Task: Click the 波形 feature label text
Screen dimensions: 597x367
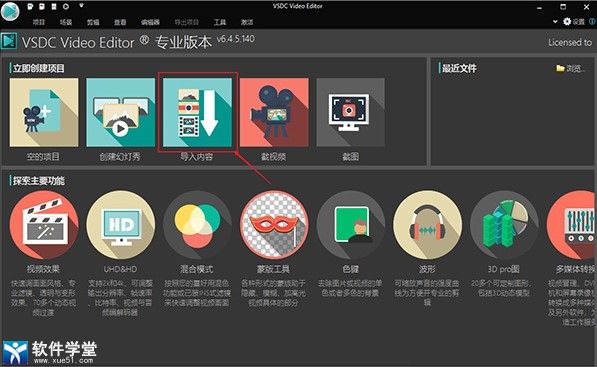Action: point(427,269)
